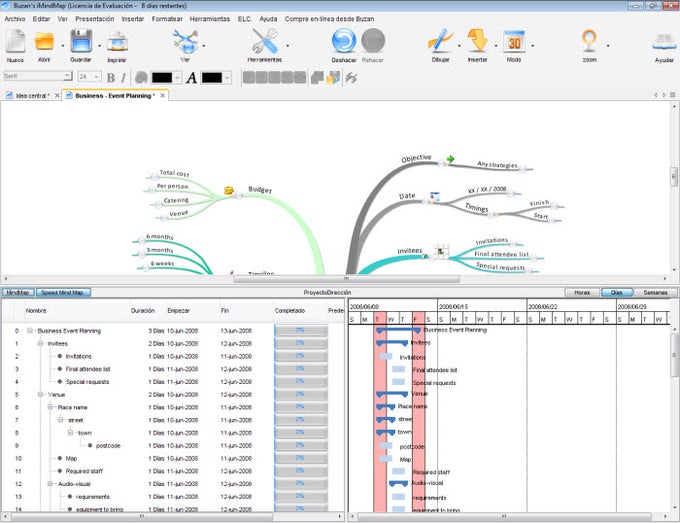This screenshot has width=680, height=523.
Task: Select the Dibujar draw tool
Action: (x=440, y=41)
